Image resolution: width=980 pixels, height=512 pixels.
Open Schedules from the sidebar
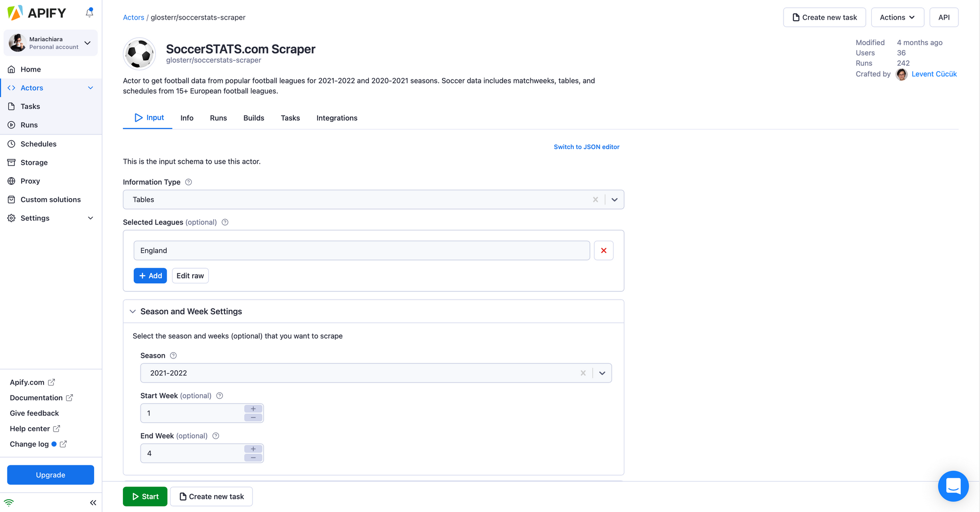(x=38, y=144)
